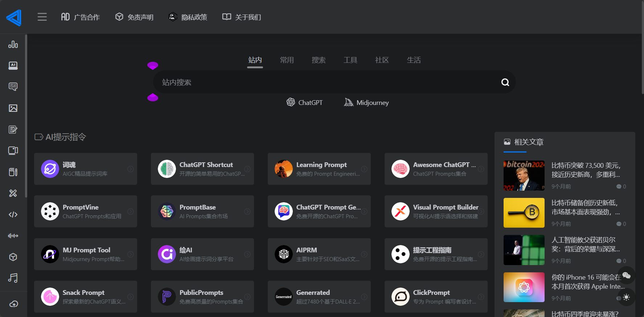This screenshot has width=644, height=317.
Task: Click the cloud upload sidebar icon
Action: coord(13,304)
